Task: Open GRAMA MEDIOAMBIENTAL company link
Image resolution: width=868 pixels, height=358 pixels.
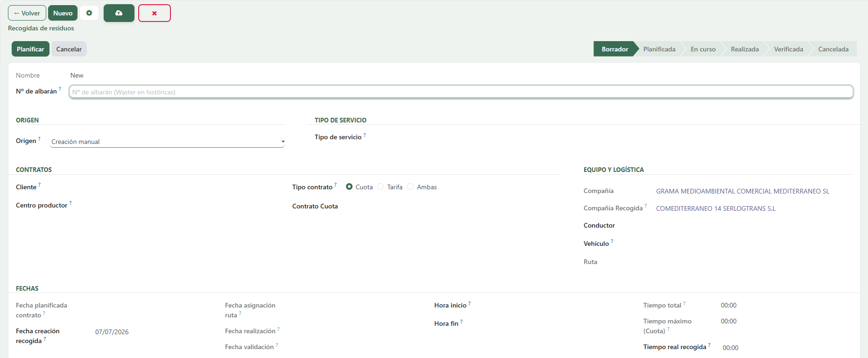Action: [742, 191]
